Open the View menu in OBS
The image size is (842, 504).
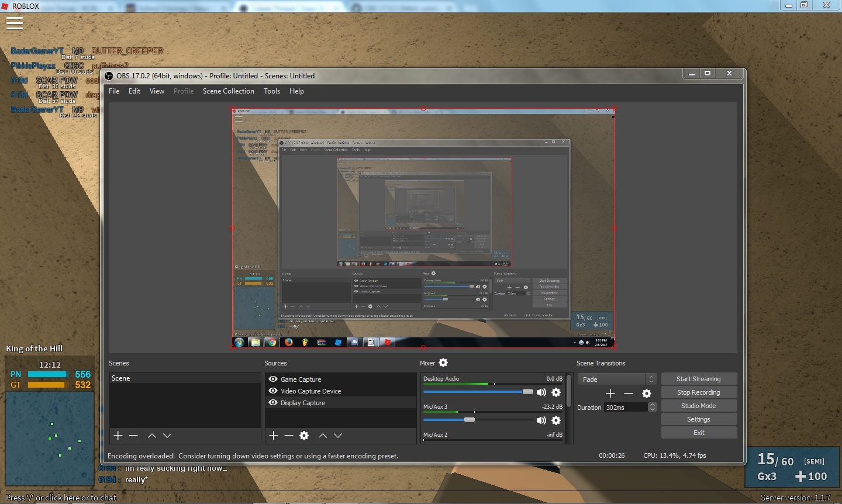point(157,91)
